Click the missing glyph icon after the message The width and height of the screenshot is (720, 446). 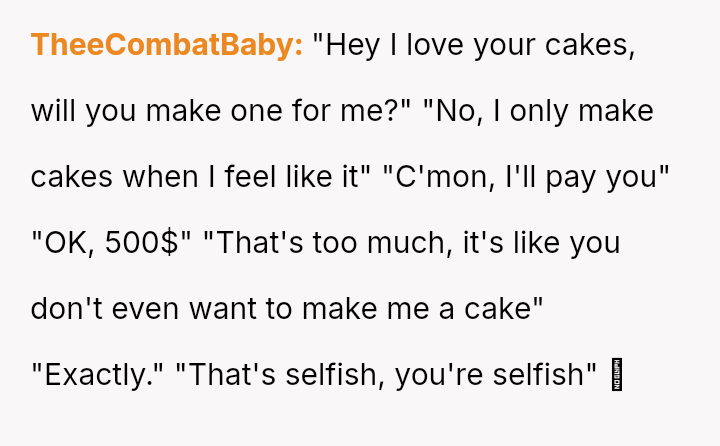[x=616, y=374]
